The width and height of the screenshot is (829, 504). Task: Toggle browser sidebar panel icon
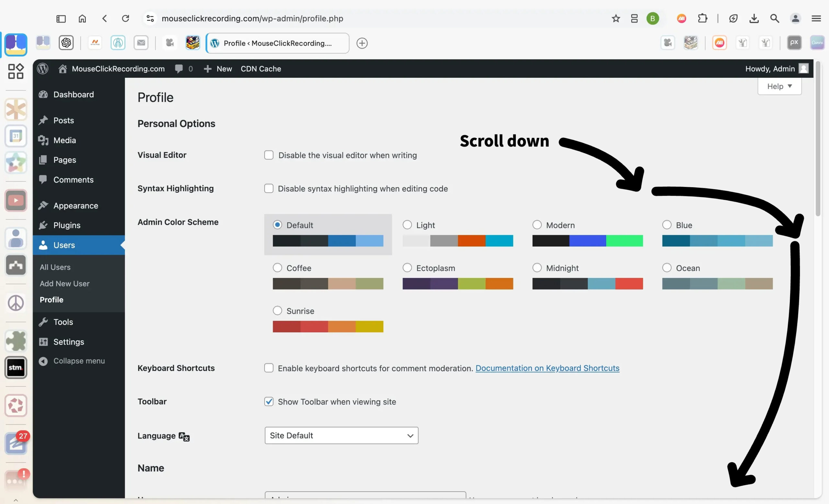tap(61, 18)
